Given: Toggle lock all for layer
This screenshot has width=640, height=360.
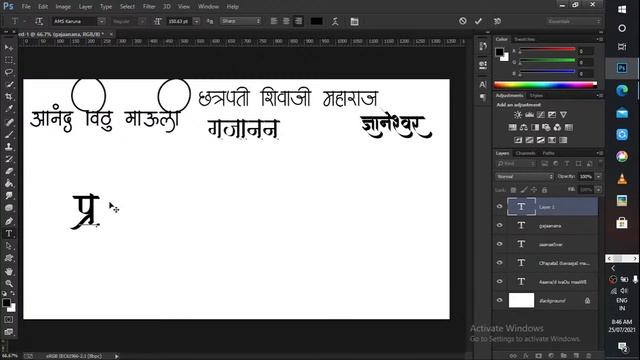Looking at the screenshot, I should [544, 190].
